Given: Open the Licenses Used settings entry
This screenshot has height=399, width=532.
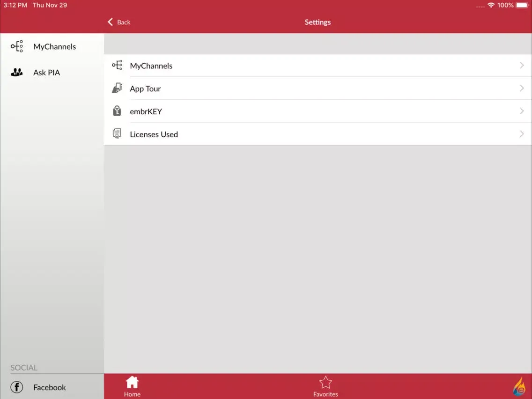Looking at the screenshot, I should 154,134.
